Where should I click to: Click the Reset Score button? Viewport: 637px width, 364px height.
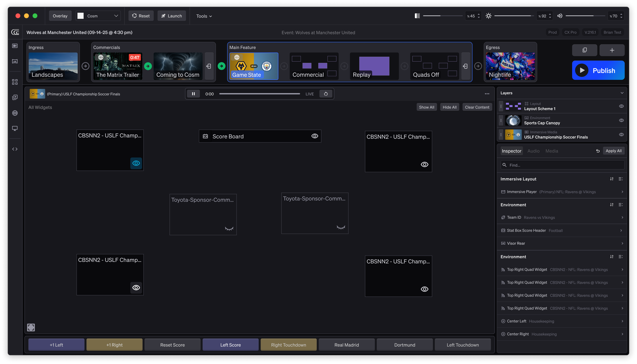[x=172, y=345]
